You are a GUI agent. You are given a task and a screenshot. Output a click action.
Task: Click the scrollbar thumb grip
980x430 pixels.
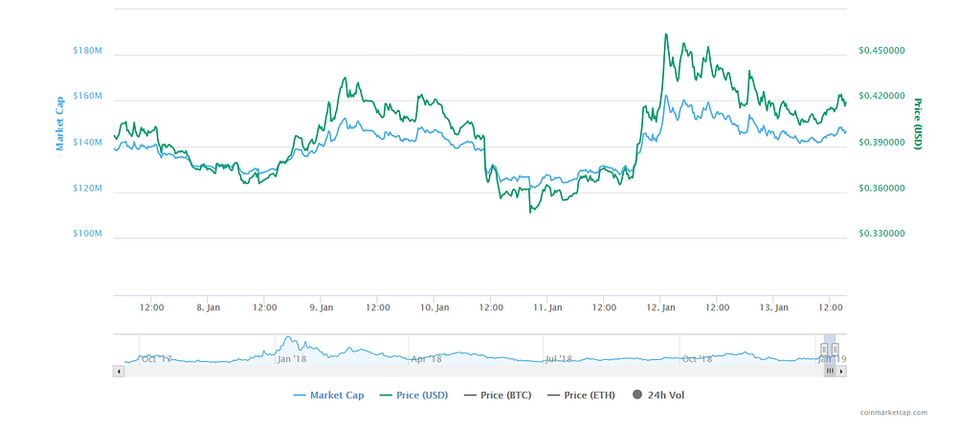[x=831, y=370]
